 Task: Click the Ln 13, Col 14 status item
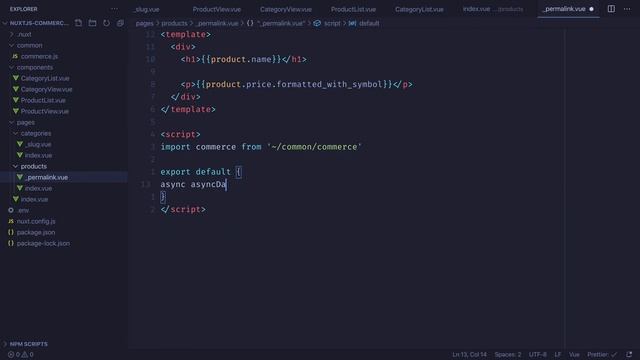coord(469,355)
